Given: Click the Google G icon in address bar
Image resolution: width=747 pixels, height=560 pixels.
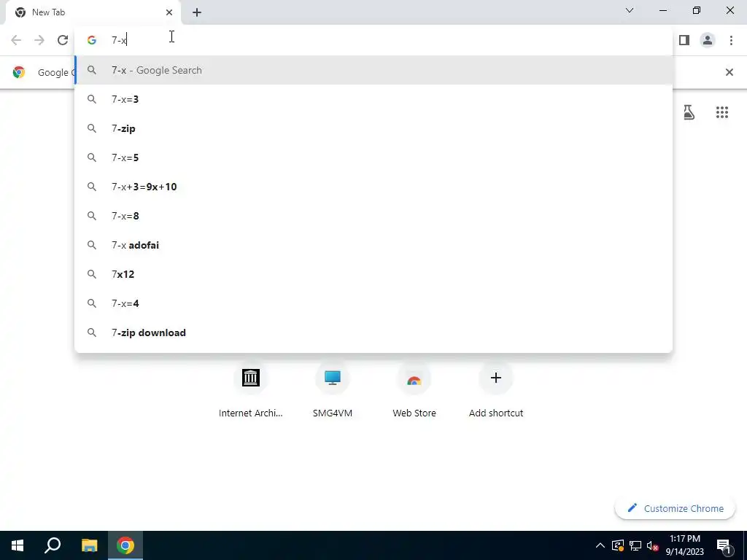Looking at the screenshot, I should coord(92,40).
